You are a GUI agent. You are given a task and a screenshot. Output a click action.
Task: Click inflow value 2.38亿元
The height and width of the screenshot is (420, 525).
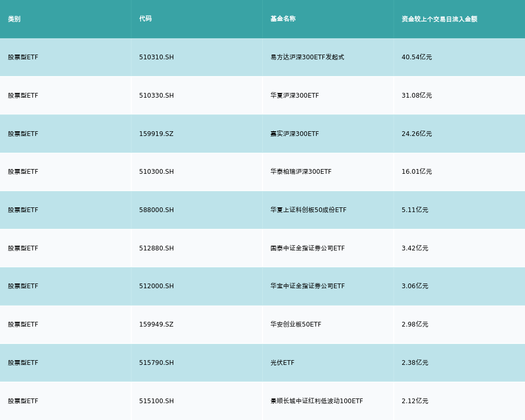[x=415, y=363]
